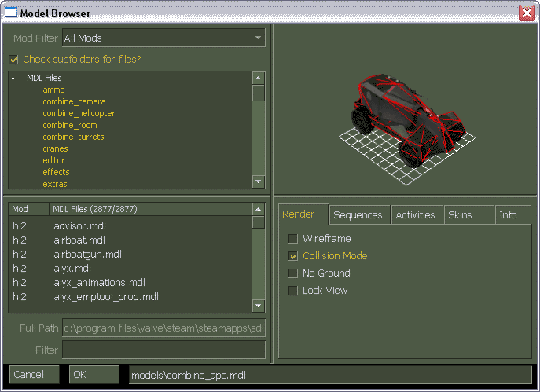Toggle Check subfolders for files checkbox
Image resolution: width=540 pixels, height=392 pixels.
coord(13,59)
